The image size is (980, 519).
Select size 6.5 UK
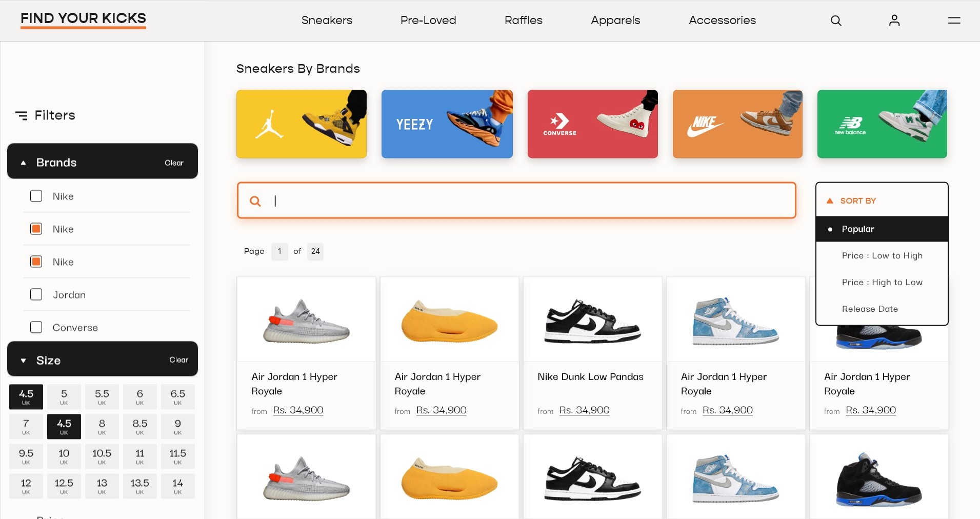(178, 397)
